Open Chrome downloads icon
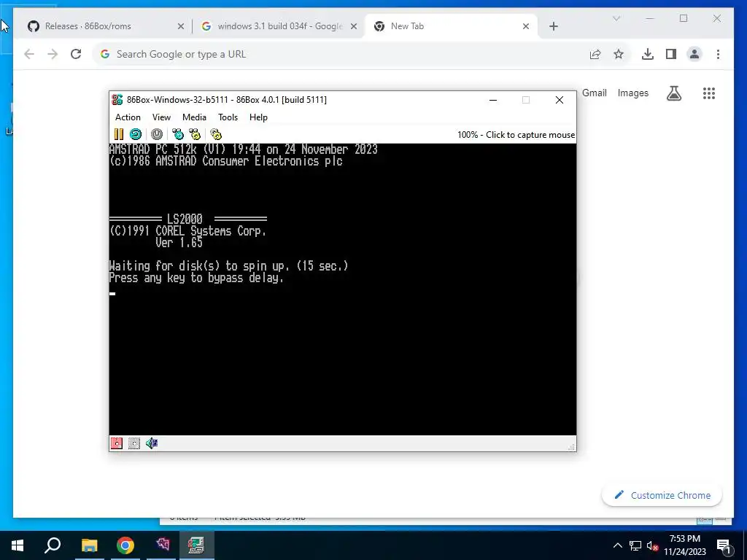Image resolution: width=747 pixels, height=560 pixels. click(648, 54)
